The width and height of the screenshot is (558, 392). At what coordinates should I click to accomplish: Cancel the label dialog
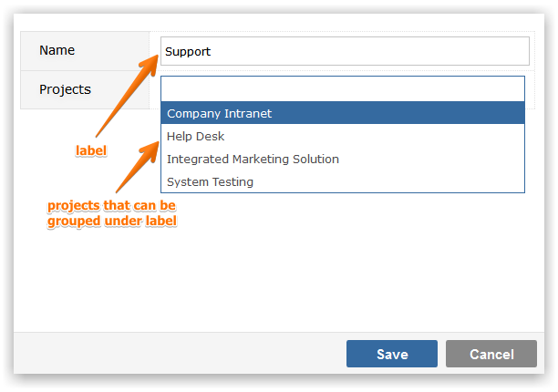(491, 354)
